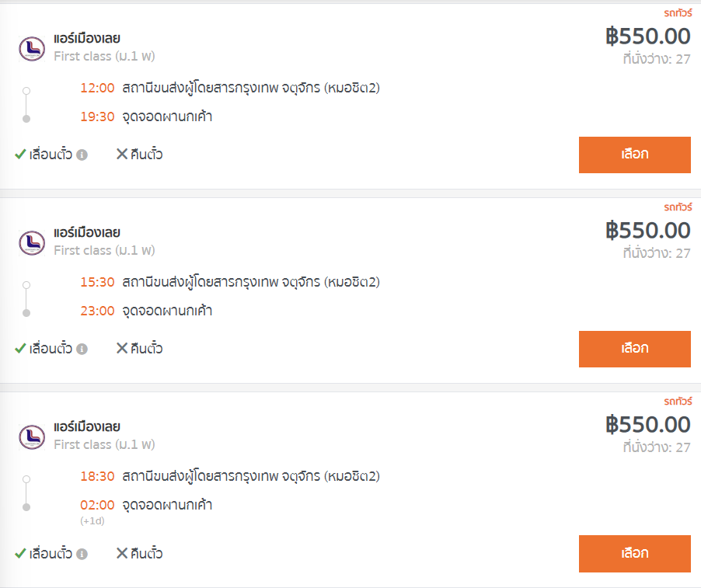Choose the 18:30 overnight trip
Viewport: 701px width, 588px height.
click(634, 554)
